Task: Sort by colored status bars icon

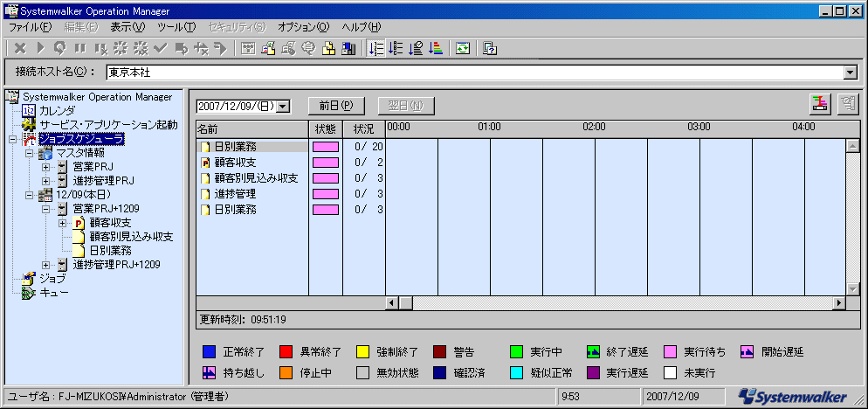Action: coord(436,49)
